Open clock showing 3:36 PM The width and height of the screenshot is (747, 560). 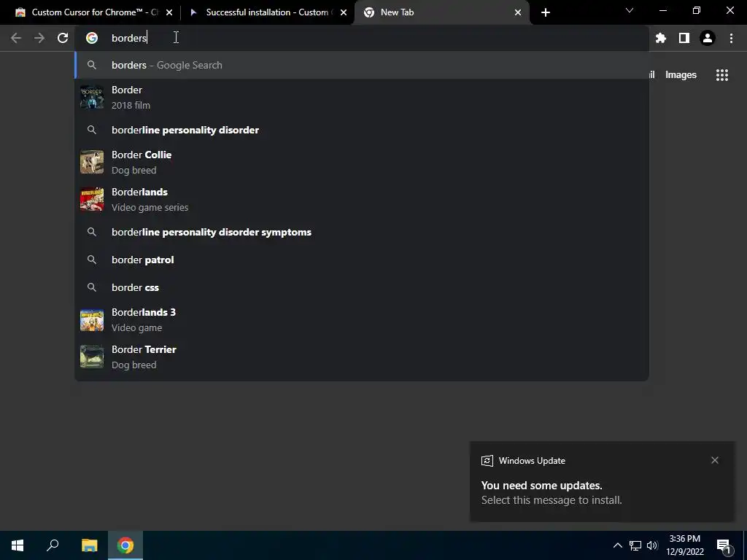coord(685,545)
